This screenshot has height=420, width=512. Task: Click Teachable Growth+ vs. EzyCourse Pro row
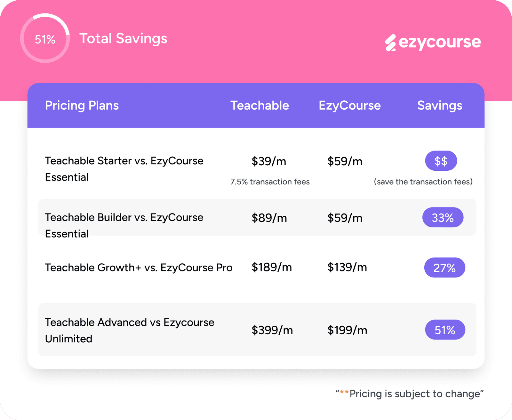point(139,268)
